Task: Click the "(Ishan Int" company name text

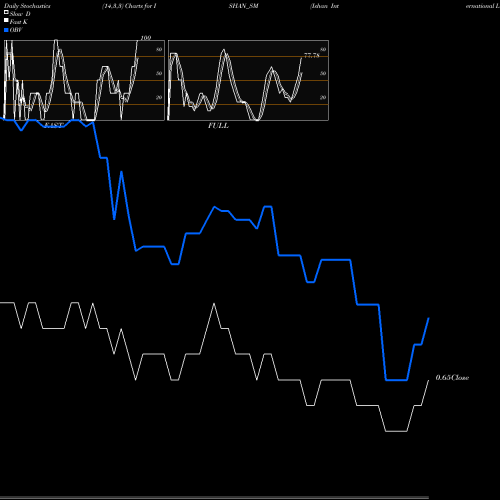Action: 324,6
